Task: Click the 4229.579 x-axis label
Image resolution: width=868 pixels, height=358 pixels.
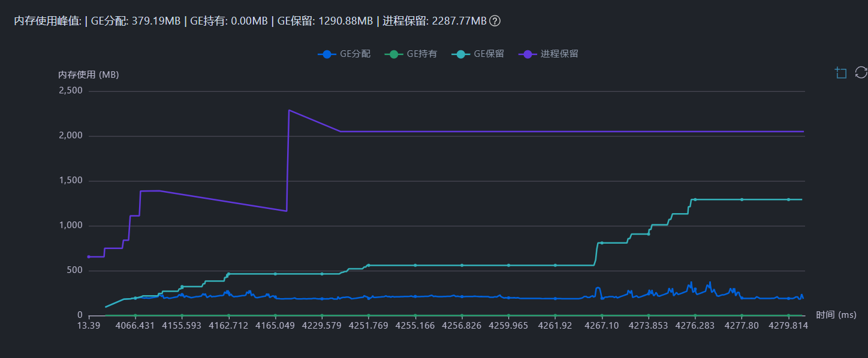Action: (322, 326)
